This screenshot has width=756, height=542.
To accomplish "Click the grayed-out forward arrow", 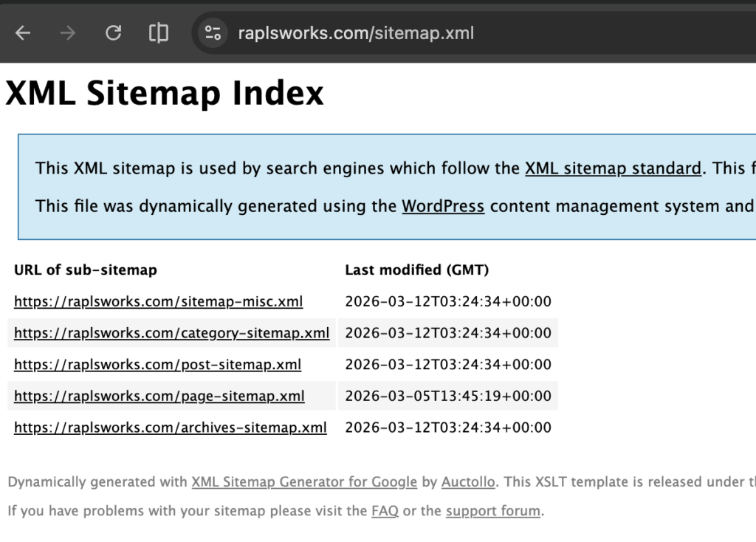I will (x=66, y=32).
